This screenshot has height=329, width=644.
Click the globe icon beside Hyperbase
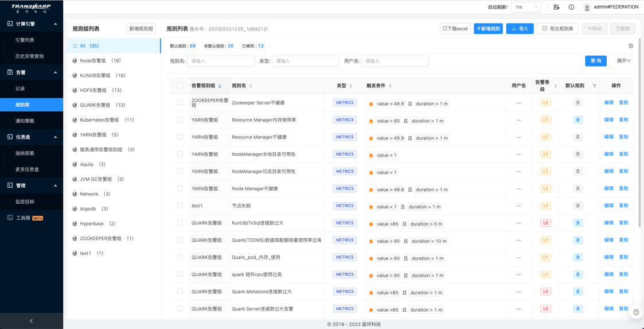point(75,223)
